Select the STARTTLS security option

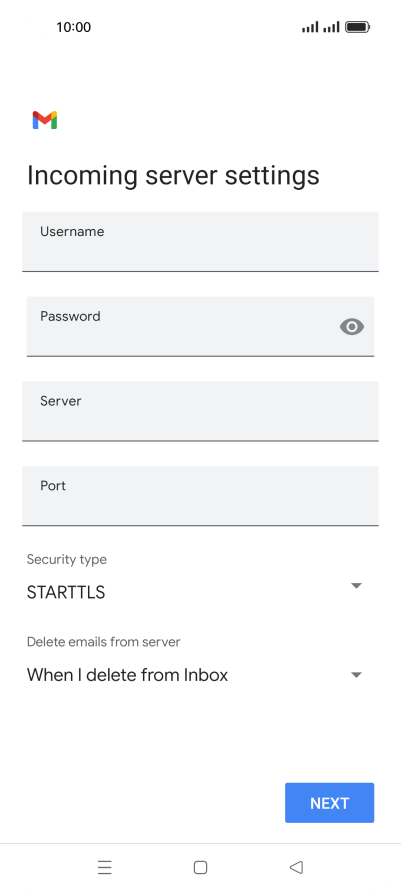tap(66, 593)
